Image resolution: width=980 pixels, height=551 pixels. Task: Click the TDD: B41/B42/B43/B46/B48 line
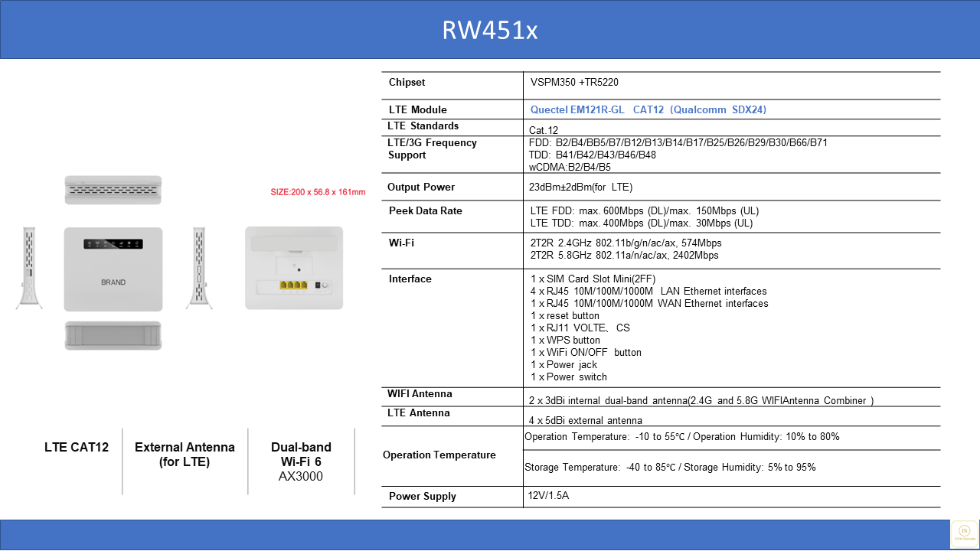tap(593, 155)
